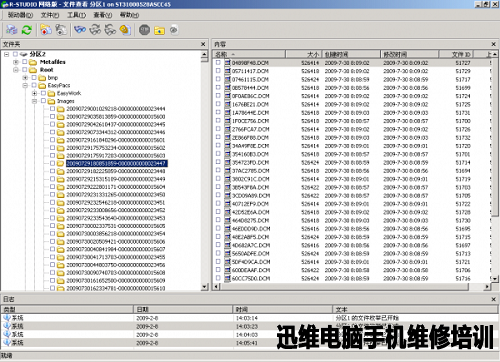Tick the Metafiles folder checkbox
The image size is (500, 362).
[25, 62]
